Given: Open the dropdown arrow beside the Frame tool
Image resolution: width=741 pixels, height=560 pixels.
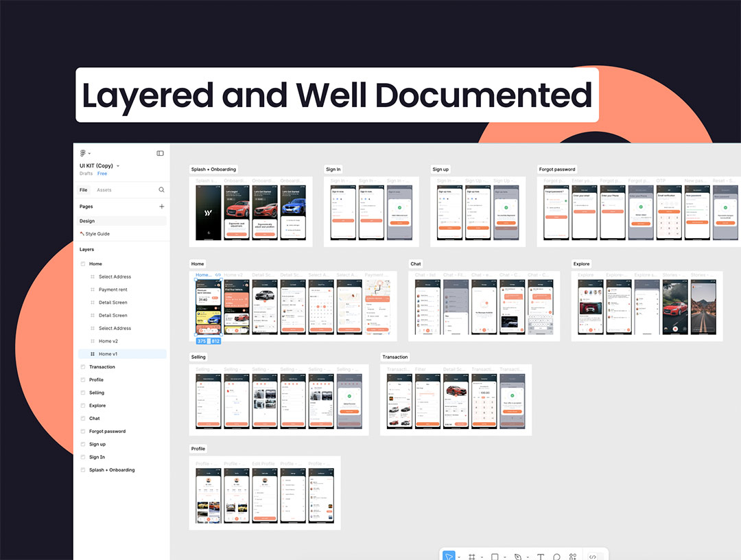Looking at the screenshot, I should [482, 557].
